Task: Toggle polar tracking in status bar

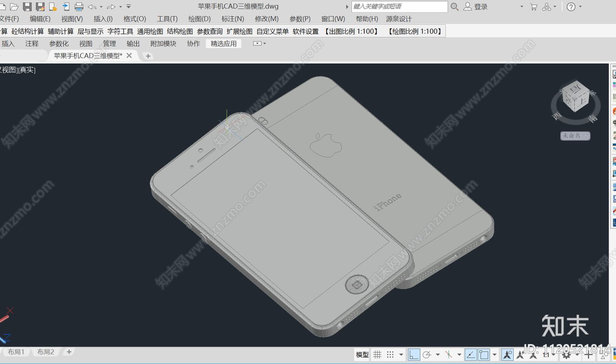Action: (x=427, y=355)
